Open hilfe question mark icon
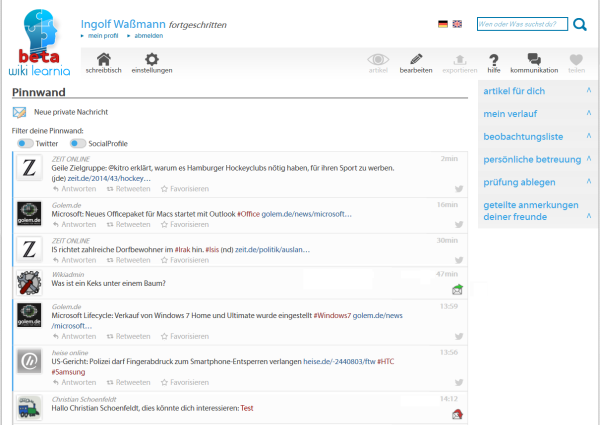 point(494,60)
